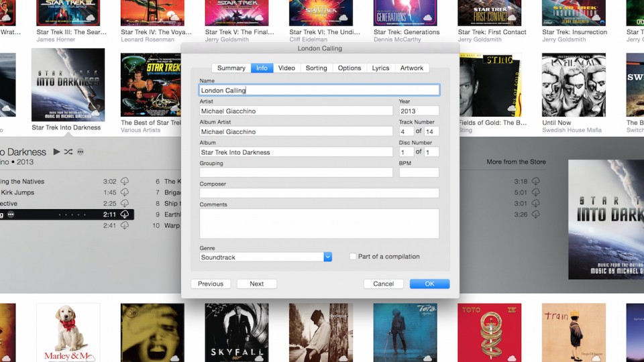Open The Best of Star Trek album cover
644x362 pixels.
pyautogui.click(x=151, y=85)
